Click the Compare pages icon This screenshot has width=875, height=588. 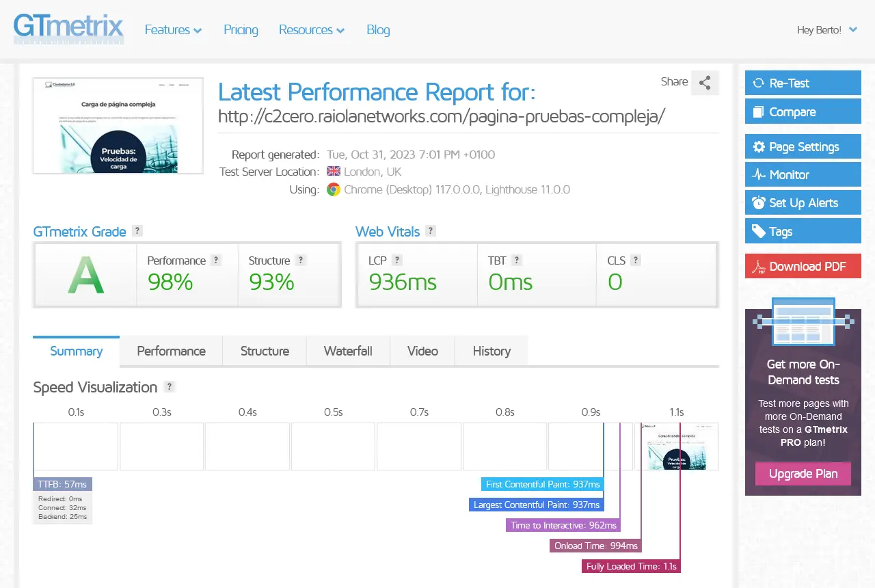tap(758, 112)
